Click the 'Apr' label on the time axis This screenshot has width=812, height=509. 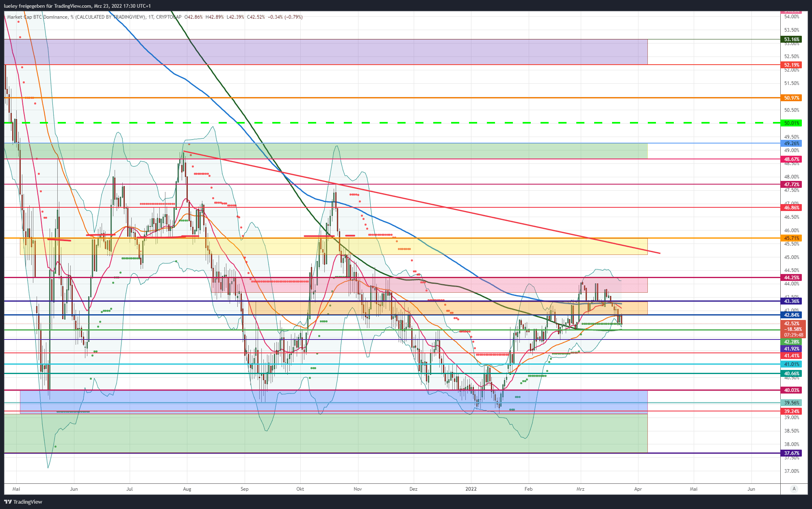point(638,489)
